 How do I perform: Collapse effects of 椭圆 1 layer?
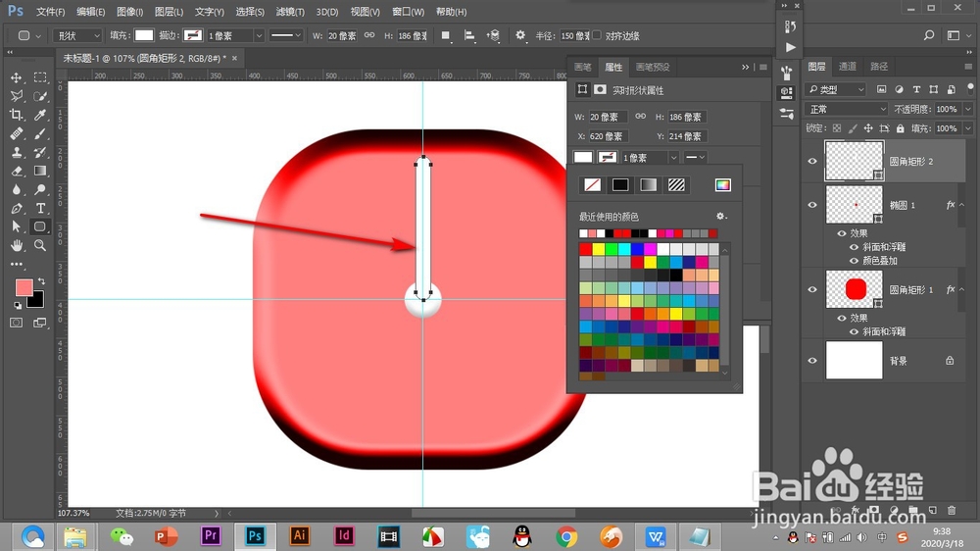click(962, 205)
